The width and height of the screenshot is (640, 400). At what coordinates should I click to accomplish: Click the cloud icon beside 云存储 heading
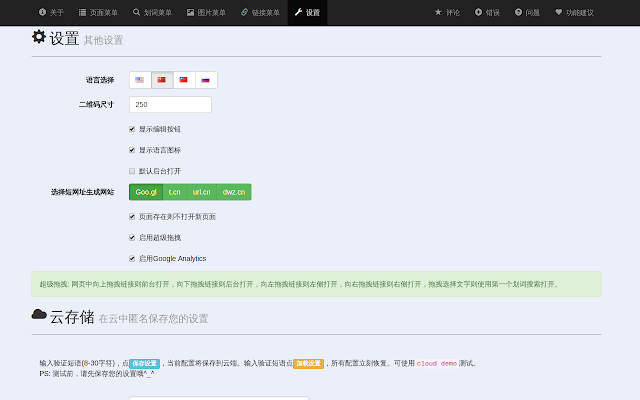(39, 314)
